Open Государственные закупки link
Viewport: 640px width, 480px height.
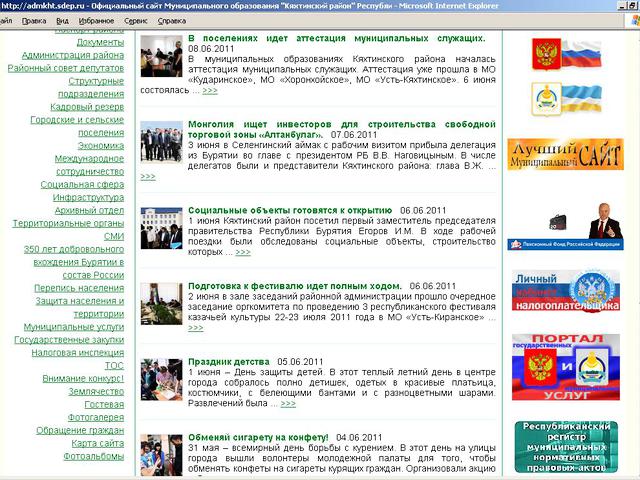click(x=69, y=340)
